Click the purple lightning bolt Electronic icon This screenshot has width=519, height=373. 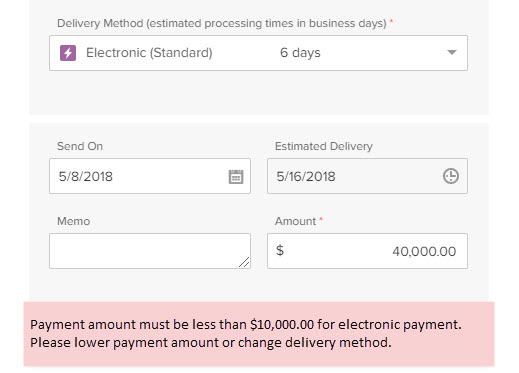(x=68, y=53)
